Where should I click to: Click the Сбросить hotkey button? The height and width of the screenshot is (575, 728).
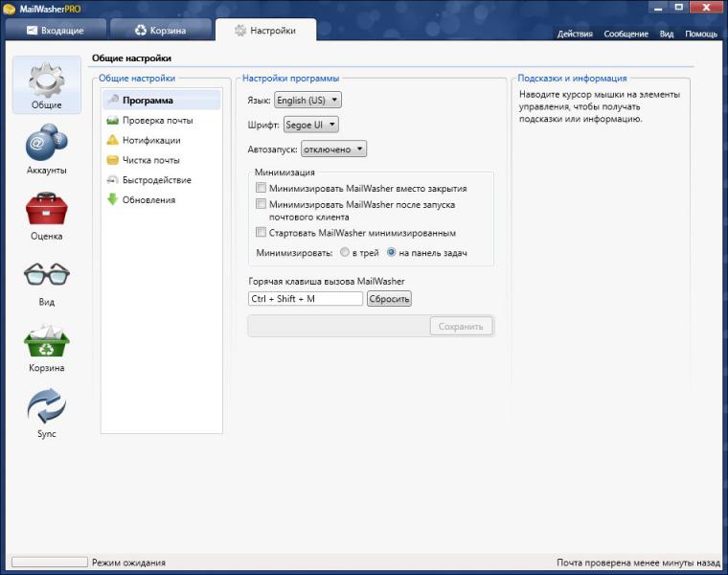click(x=389, y=299)
